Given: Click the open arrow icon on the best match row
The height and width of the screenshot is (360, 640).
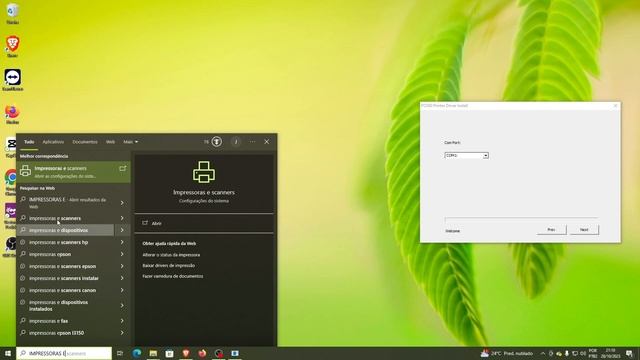Looking at the screenshot, I should pyautogui.click(x=122, y=168).
